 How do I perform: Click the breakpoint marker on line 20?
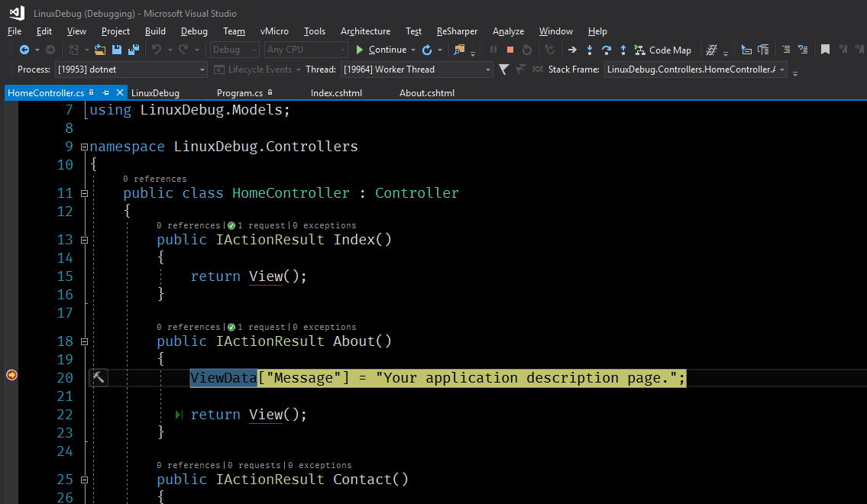tap(11, 375)
